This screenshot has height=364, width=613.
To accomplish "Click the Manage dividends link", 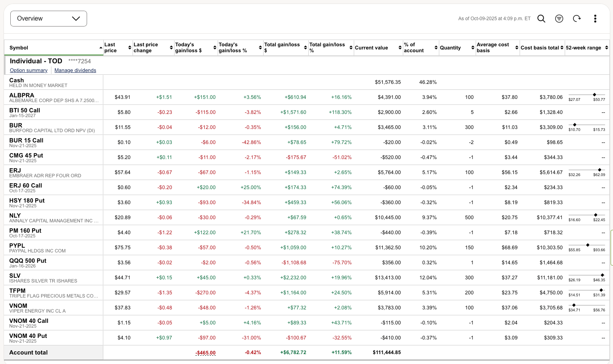I will [75, 70].
